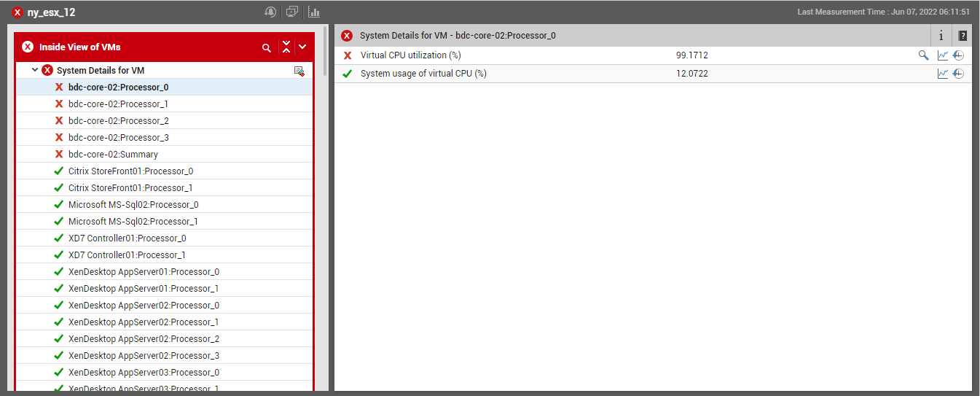Open Inside View of VMs dropdown chevron
Viewport: 980px width, 396px height.
click(x=302, y=47)
